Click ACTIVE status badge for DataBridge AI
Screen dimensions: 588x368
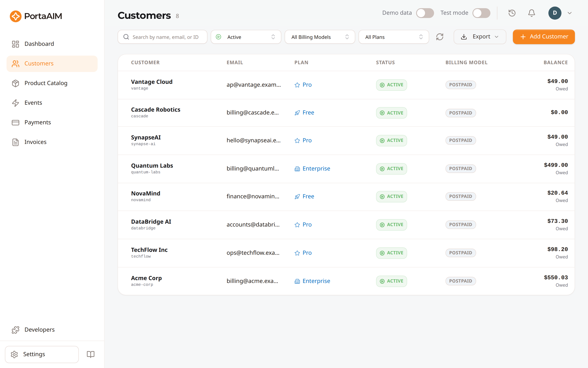391,225
